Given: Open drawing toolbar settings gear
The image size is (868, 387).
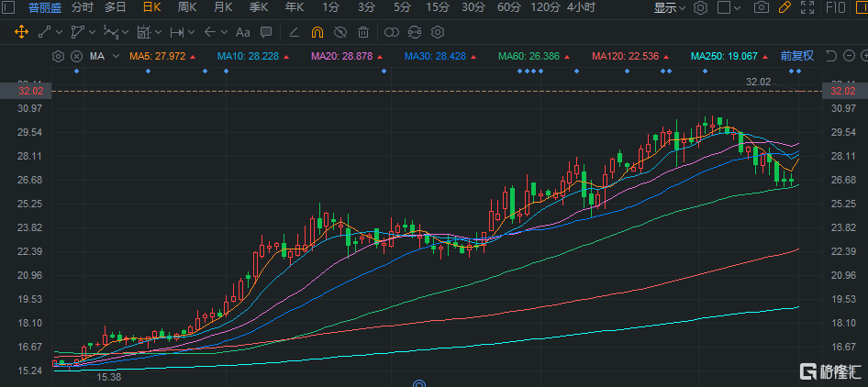Looking at the screenshot, I should pos(438,32).
